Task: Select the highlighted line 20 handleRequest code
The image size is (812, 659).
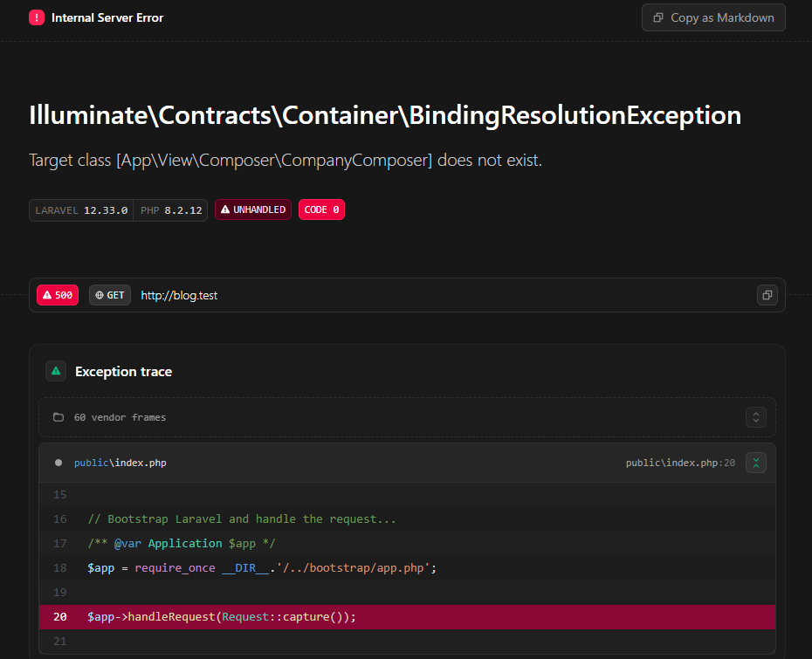Action: point(222,617)
